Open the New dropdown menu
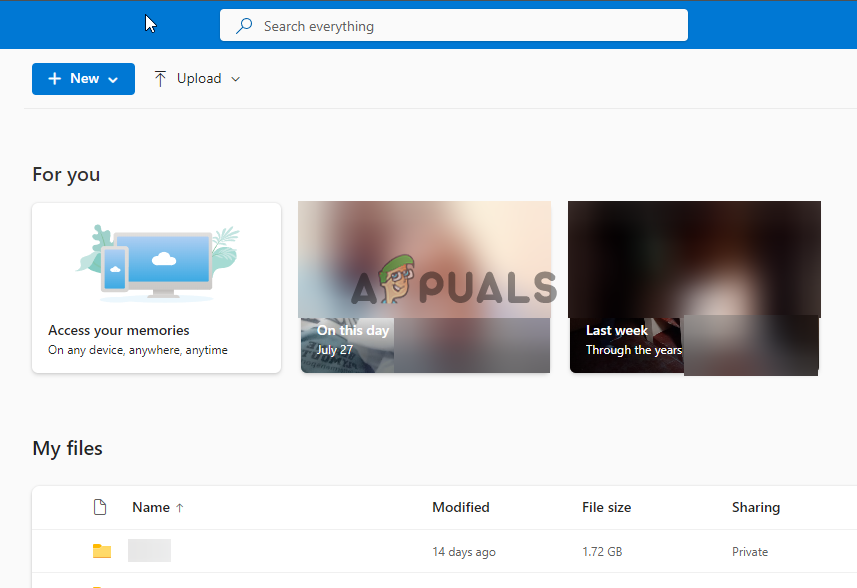This screenshot has height=588, width=857. click(113, 78)
